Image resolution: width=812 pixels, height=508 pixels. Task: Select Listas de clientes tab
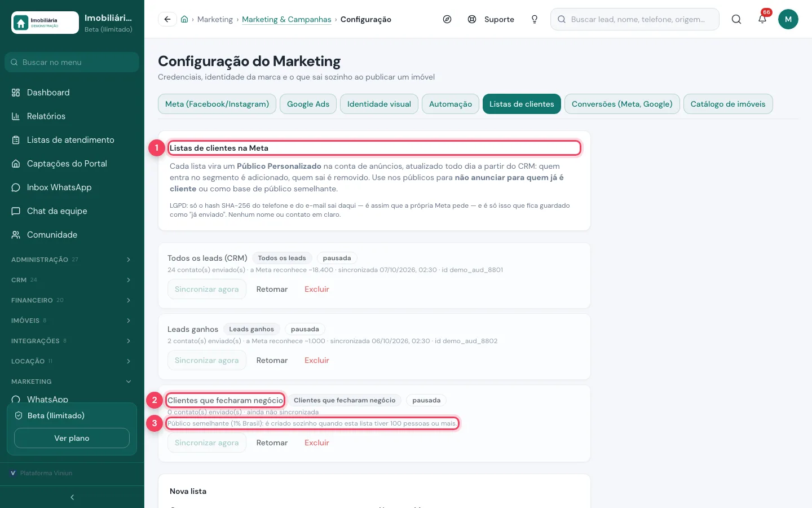pos(522,104)
